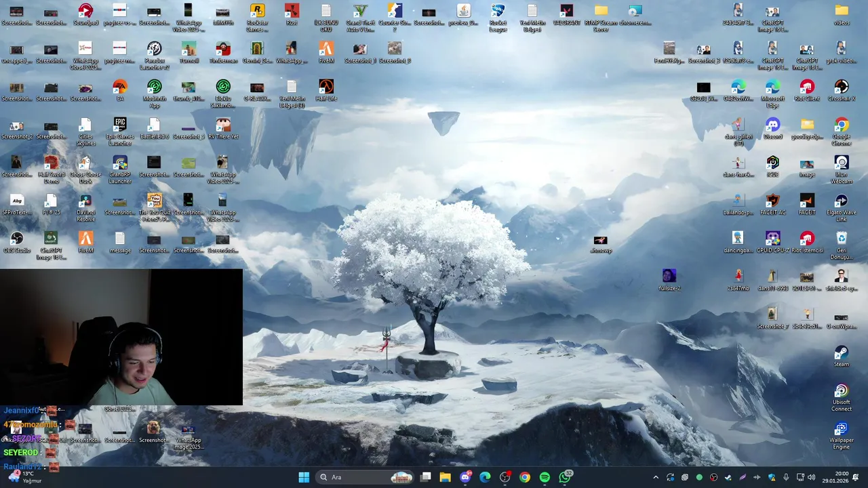Select the Half-Life desktop icon
868x488 pixels.
[x=326, y=90]
